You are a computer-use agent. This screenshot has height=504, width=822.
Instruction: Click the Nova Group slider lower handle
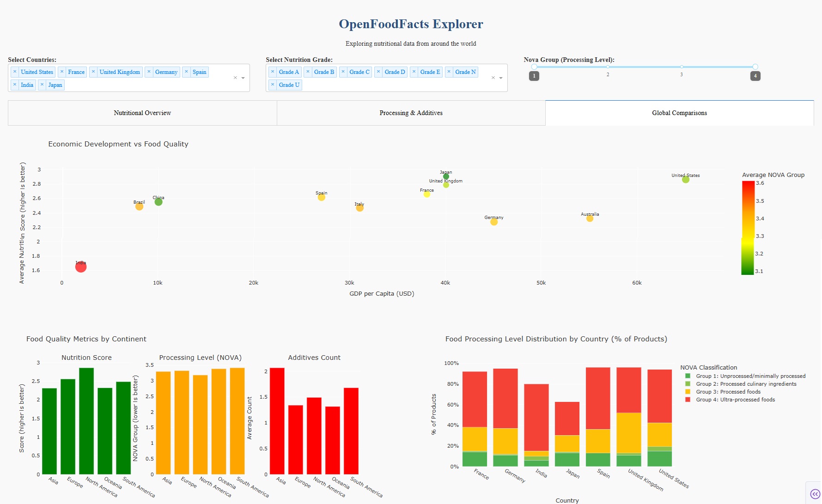[x=534, y=67]
